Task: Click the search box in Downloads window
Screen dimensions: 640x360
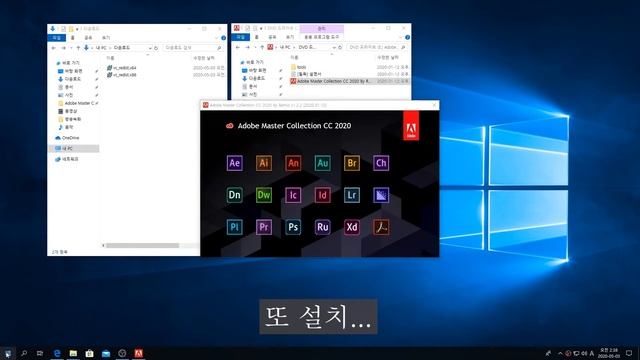Action: pos(192,48)
